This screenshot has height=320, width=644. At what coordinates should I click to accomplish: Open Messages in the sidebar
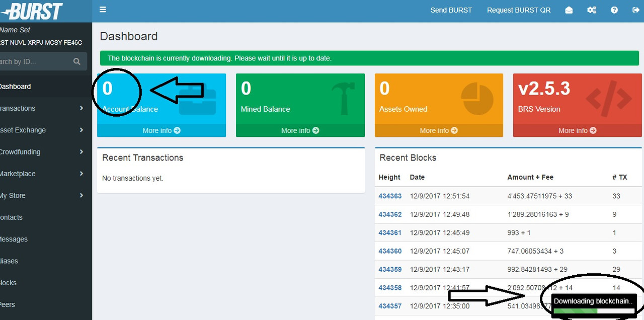tap(46, 239)
